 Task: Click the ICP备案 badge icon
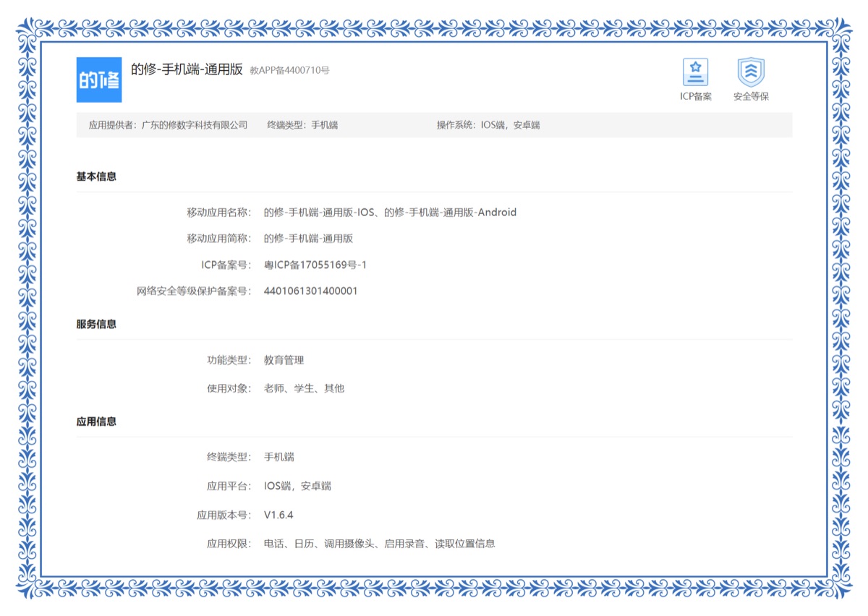point(696,72)
